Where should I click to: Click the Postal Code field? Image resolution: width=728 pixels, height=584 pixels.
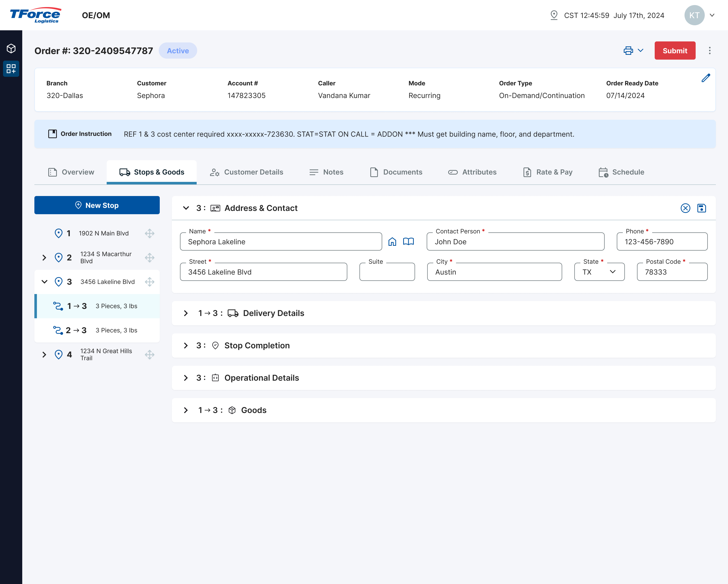672,272
